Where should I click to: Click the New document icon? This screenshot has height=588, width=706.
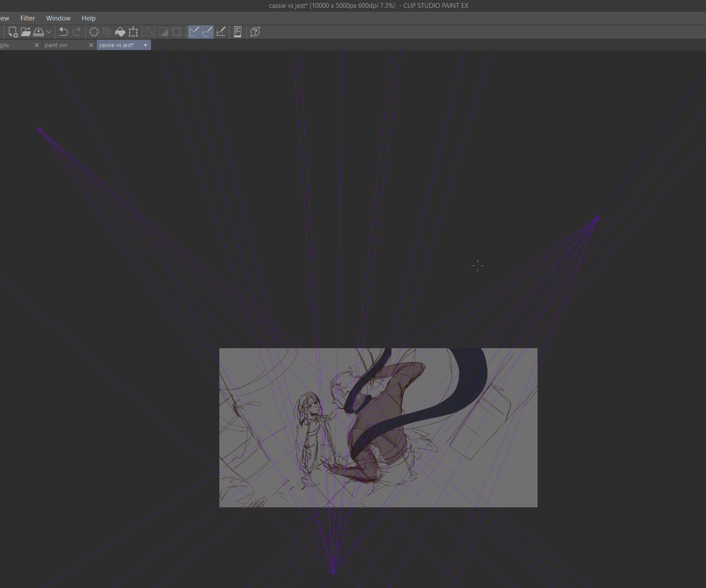click(13, 32)
